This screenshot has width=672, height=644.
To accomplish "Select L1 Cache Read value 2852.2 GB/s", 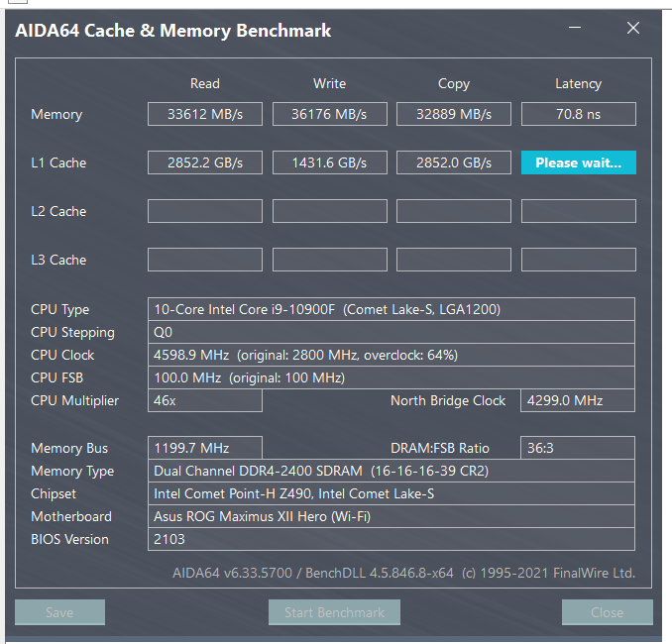I will [205, 162].
